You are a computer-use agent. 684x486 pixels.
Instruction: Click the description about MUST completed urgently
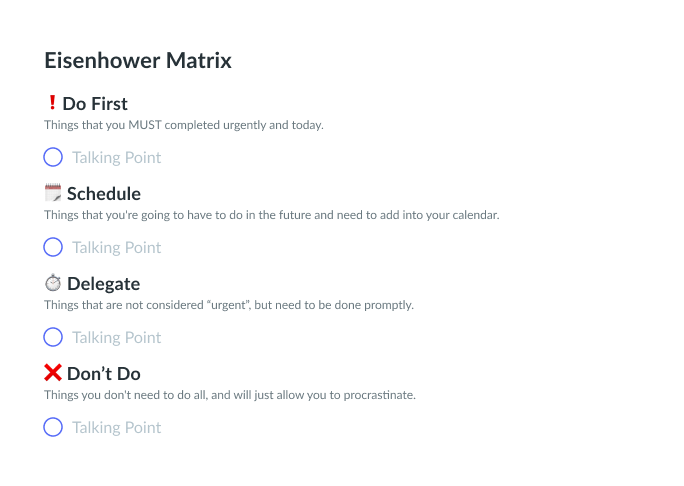[184, 125]
